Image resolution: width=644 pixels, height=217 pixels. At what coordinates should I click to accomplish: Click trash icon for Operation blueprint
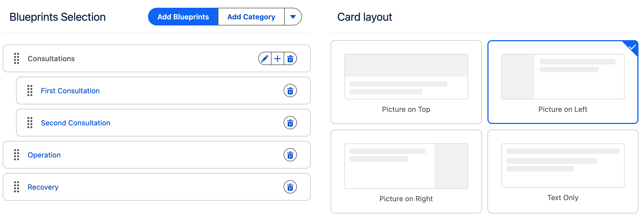coord(290,155)
